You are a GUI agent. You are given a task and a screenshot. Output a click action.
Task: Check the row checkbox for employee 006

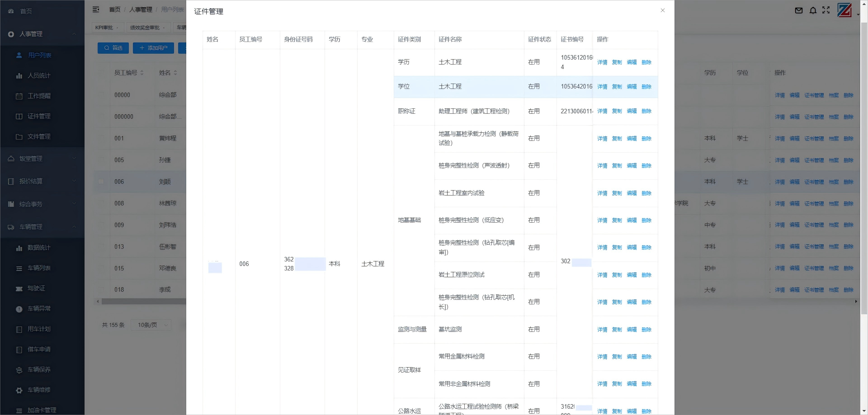pyautogui.click(x=101, y=182)
